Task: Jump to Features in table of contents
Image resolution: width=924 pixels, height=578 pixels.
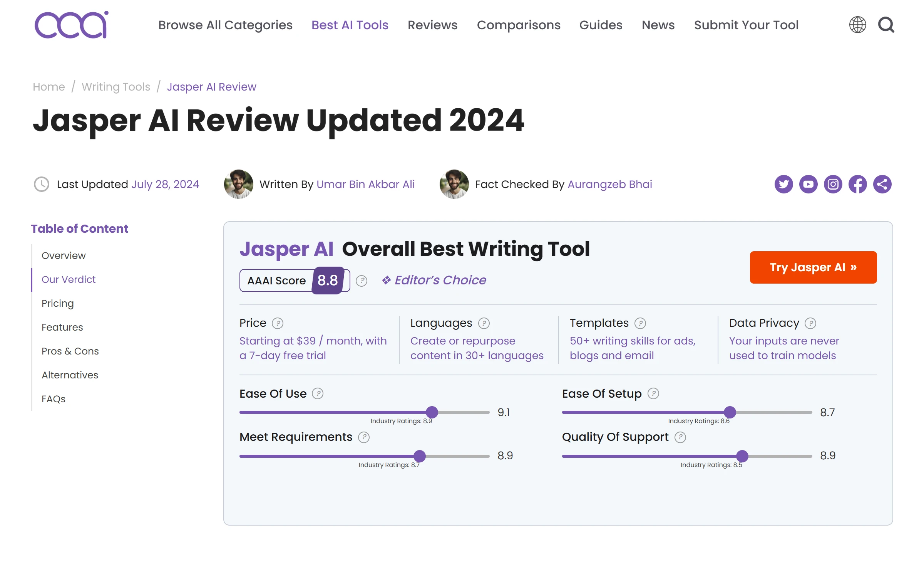Action: click(x=62, y=327)
